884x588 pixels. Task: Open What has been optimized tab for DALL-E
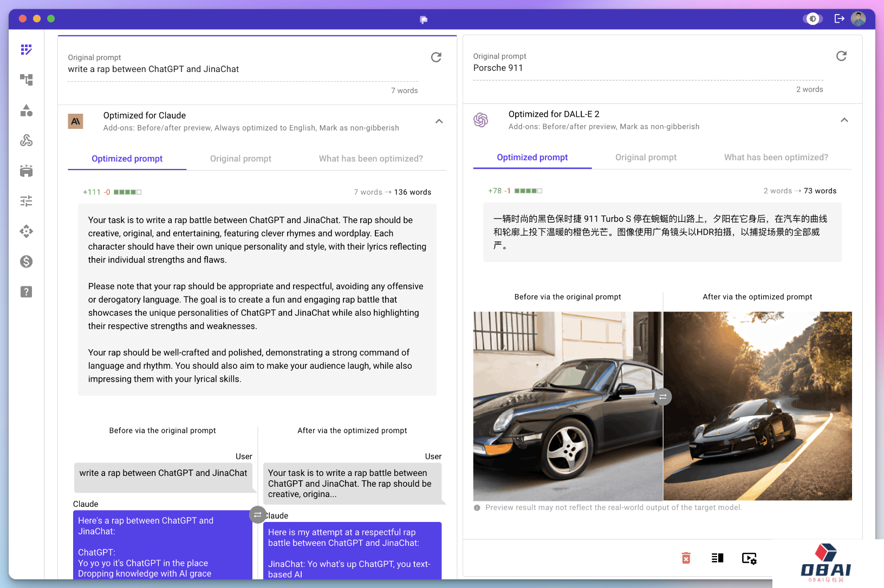(776, 158)
